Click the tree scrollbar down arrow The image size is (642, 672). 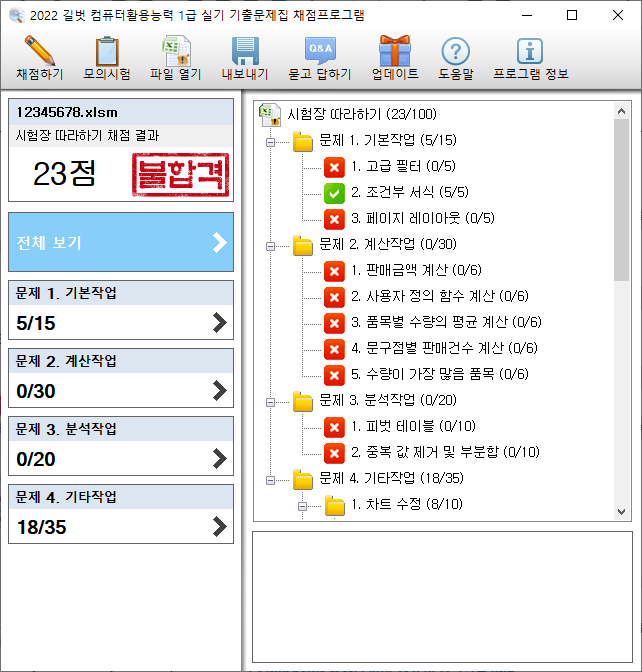point(622,511)
